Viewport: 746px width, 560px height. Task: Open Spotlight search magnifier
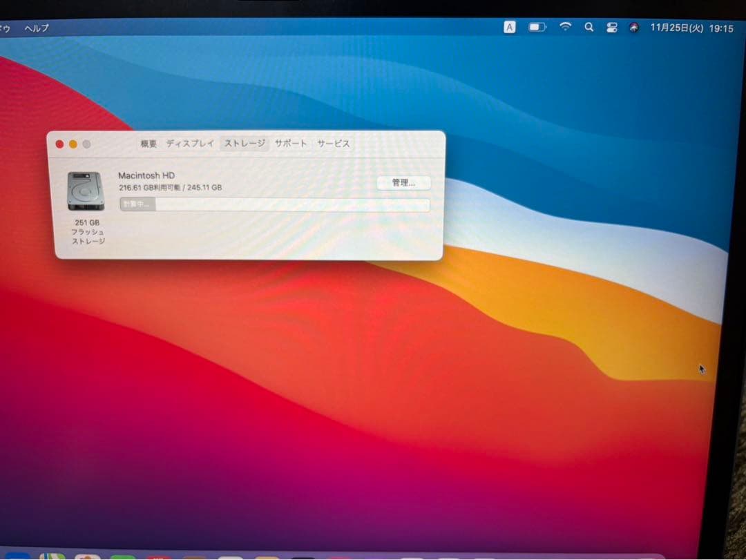tap(589, 28)
